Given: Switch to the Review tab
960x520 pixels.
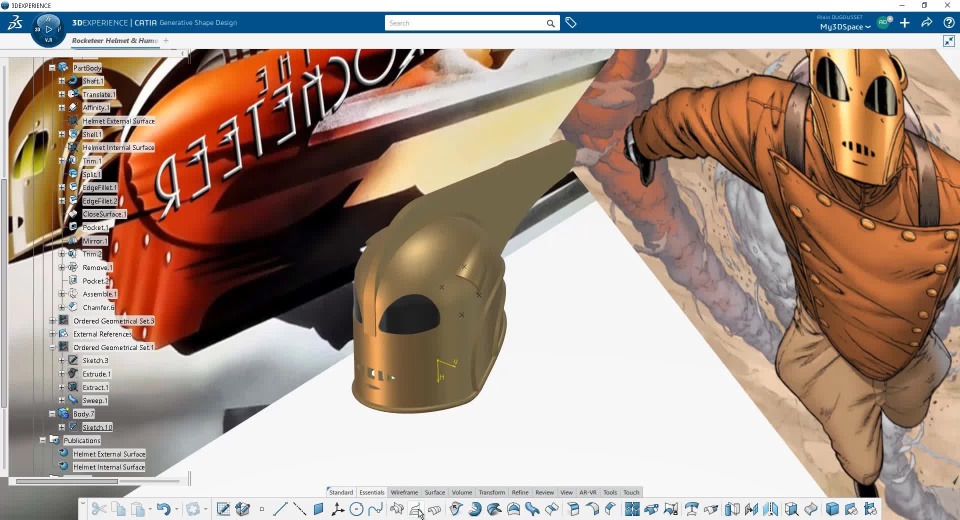Looking at the screenshot, I should click(x=544, y=492).
